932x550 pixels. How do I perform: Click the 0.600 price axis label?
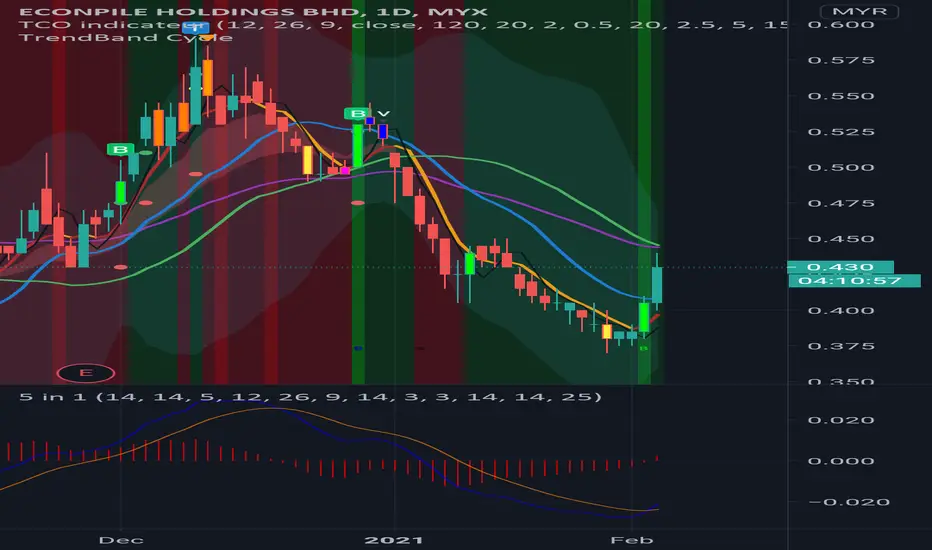pos(840,24)
